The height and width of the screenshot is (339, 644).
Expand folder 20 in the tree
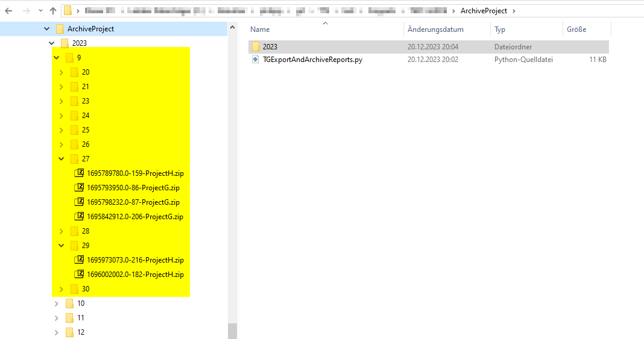[x=62, y=72]
